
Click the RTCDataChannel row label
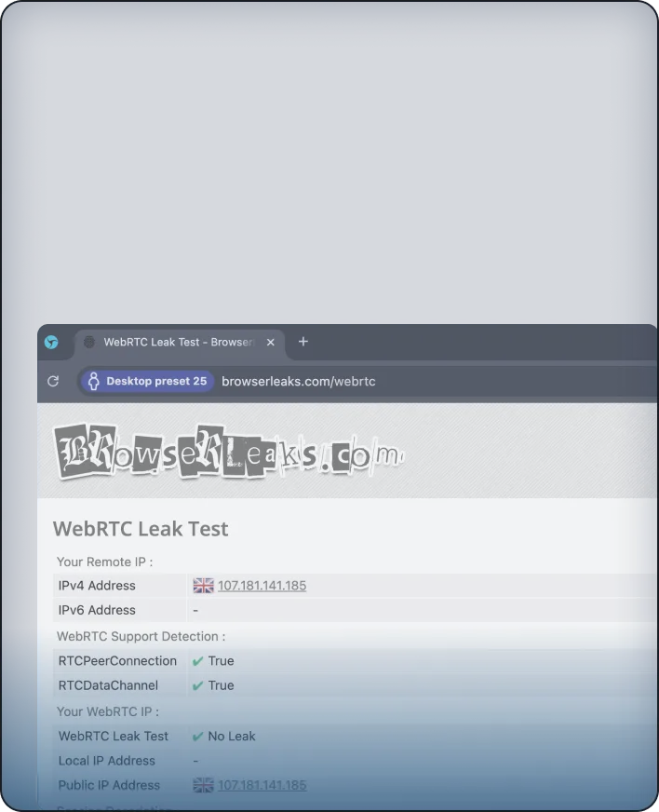click(108, 685)
